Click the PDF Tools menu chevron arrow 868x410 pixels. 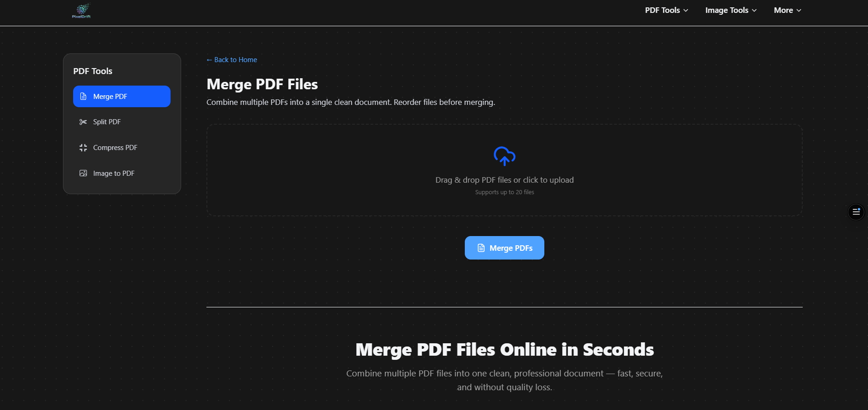[x=686, y=11]
